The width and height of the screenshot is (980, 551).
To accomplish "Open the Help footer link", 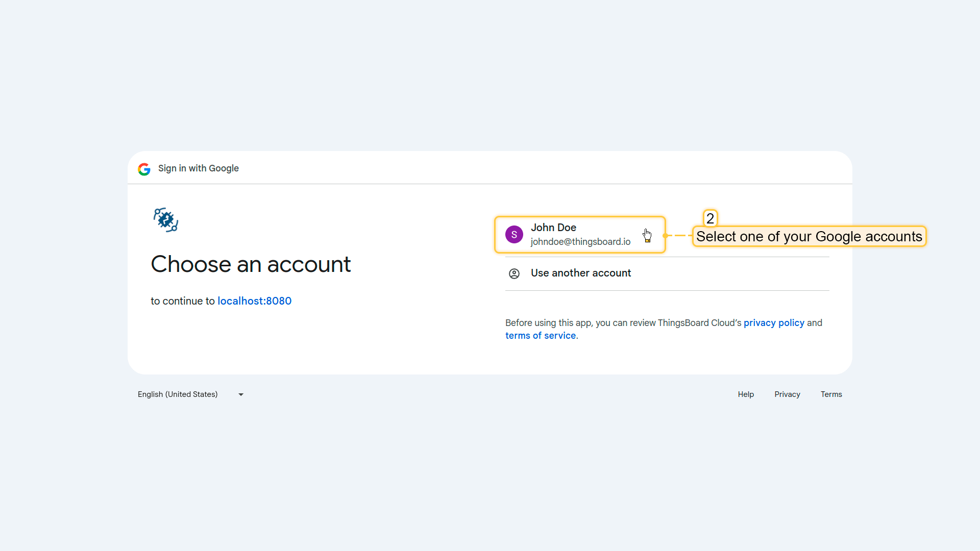I will click(x=746, y=394).
